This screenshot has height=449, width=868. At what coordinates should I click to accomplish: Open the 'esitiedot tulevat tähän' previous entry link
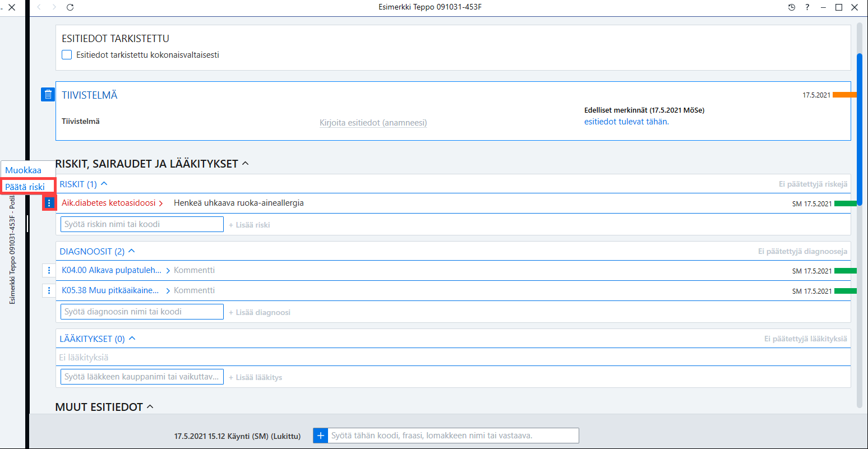626,122
